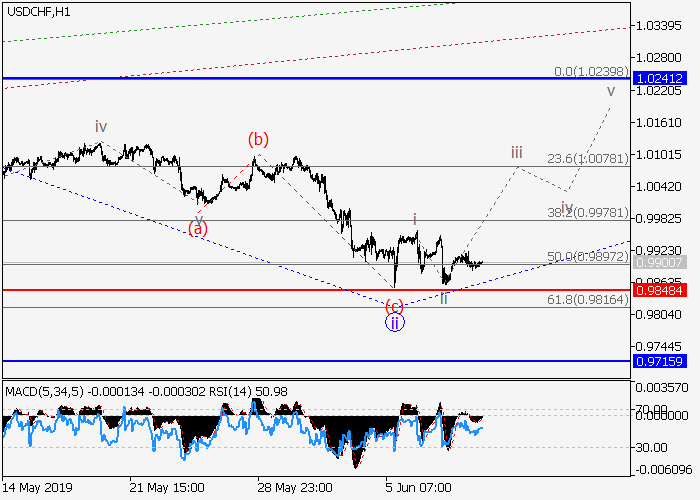Select the red (b) wave label
Viewport: 700px width, 500px height.
pyautogui.click(x=259, y=139)
